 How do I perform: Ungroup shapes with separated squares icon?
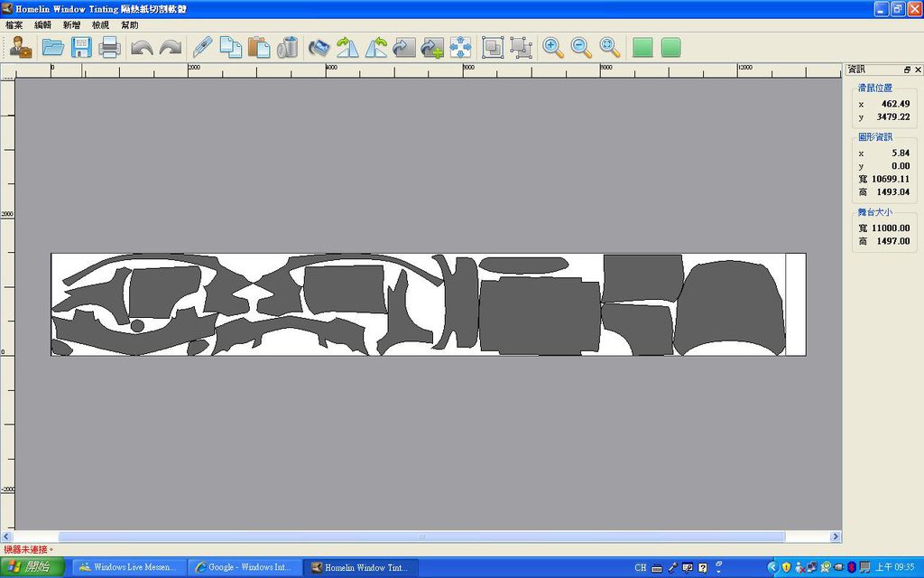click(522, 47)
